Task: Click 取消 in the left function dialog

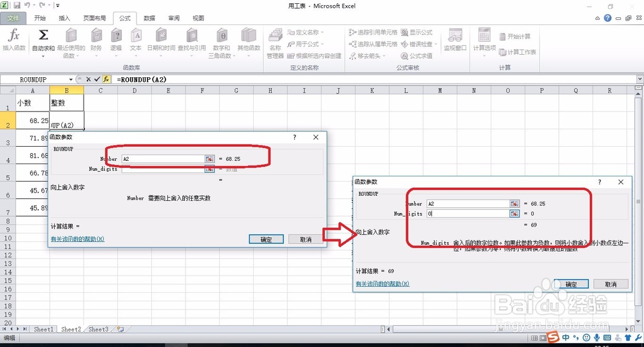Action: coord(305,239)
